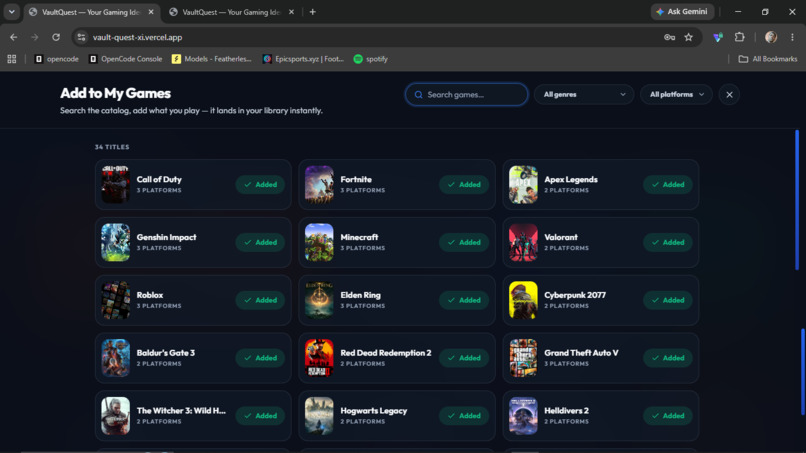Bookmark this page with the star icon

tap(689, 37)
